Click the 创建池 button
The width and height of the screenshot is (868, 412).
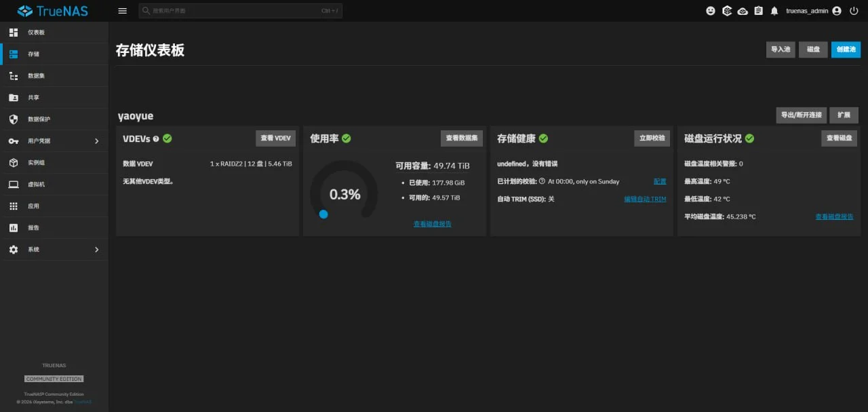pyautogui.click(x=846, y=50)
